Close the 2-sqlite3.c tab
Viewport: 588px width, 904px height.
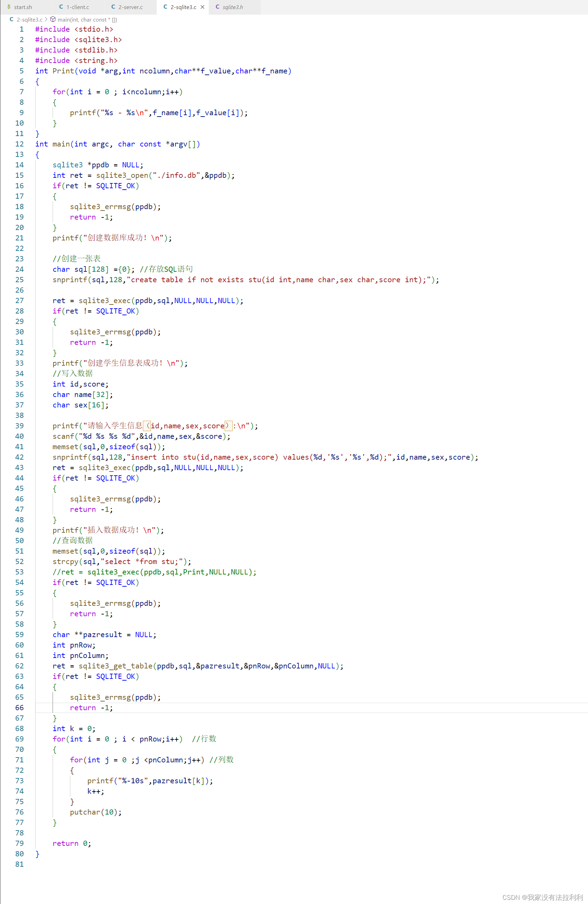click(203, 7)
